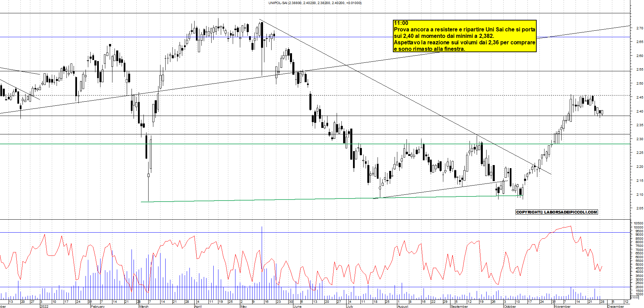
Task: Click the 4500 volume axis label
Action: (639, 268)
